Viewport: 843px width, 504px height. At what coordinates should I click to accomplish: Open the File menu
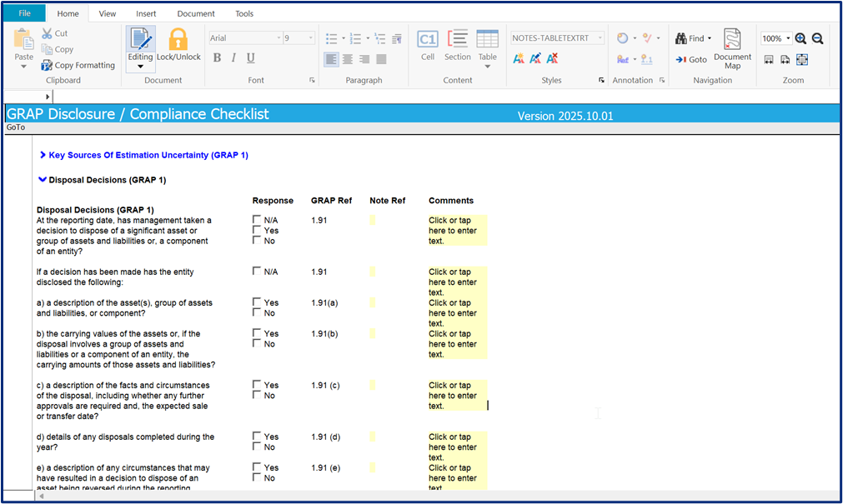point(24,13)
